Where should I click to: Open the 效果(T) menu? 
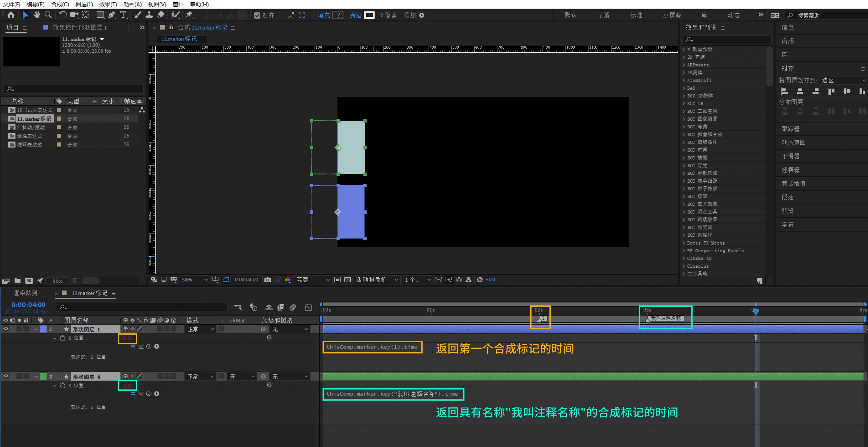pos(108,4)
